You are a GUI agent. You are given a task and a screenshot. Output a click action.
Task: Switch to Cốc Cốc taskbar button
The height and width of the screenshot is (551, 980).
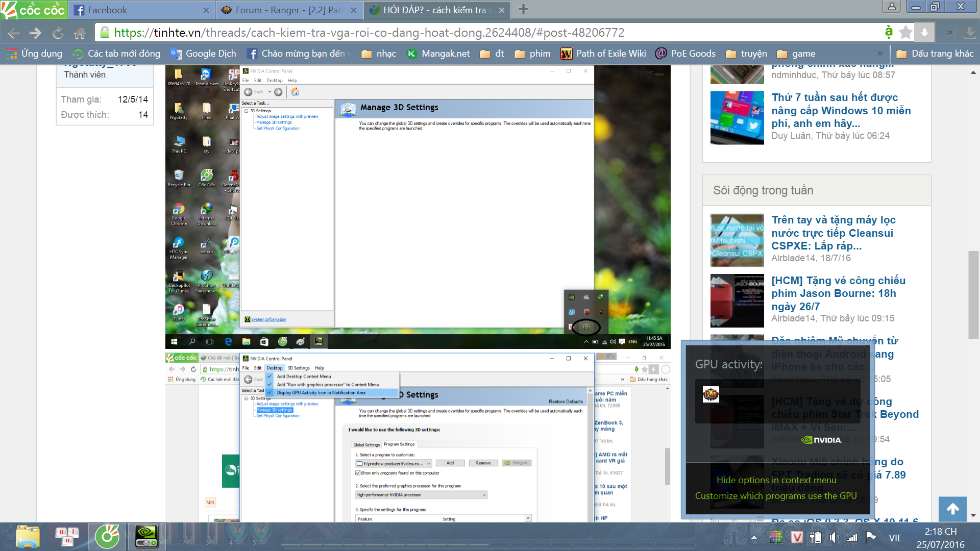107,537
